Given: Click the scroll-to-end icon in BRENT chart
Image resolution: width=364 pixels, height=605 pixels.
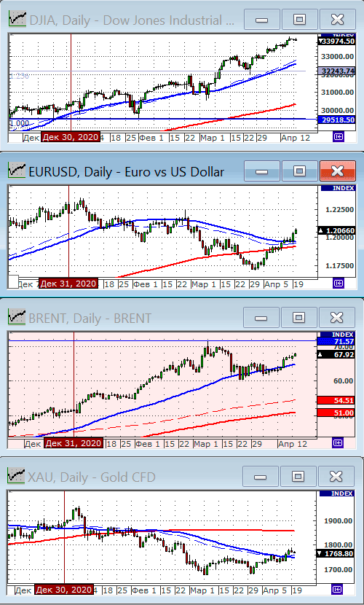Looking at the screenshot, I should pos(339,443).
